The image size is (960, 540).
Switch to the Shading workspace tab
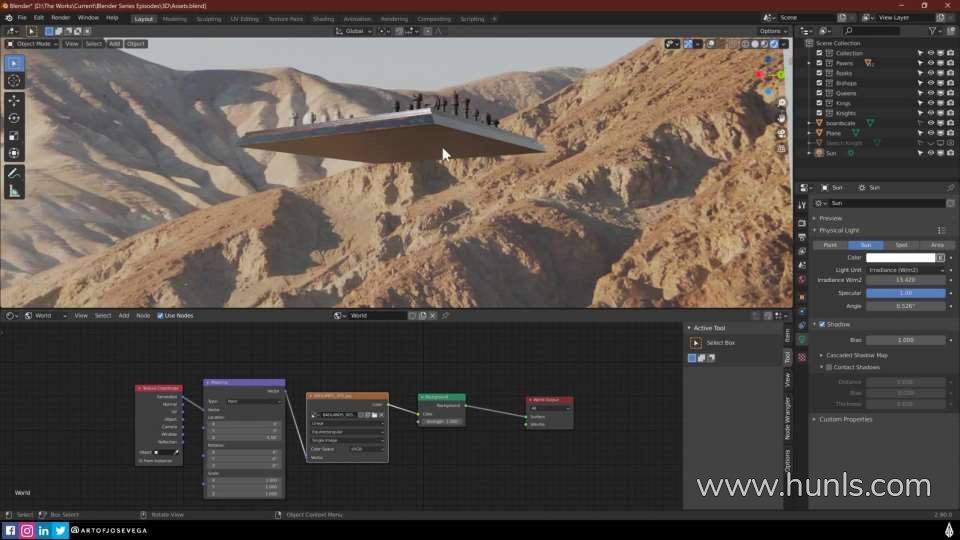(x=323, y=18)
